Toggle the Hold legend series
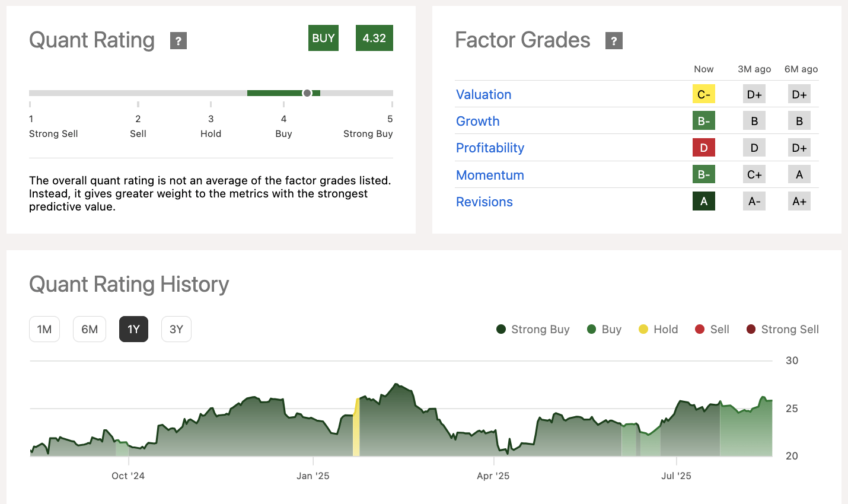Viewport: 848px width, 504px height. [658, 330]
